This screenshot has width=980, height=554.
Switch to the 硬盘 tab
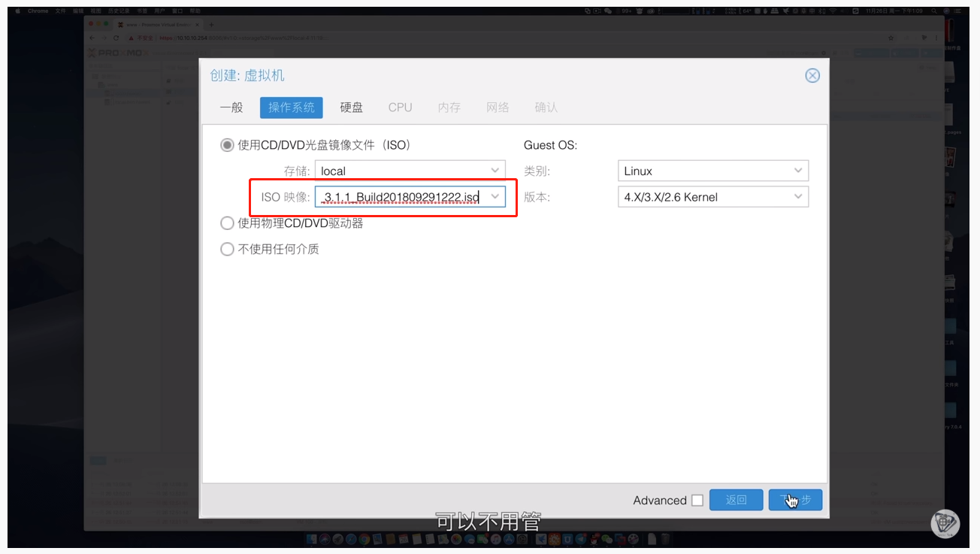(x=352, y=107)
